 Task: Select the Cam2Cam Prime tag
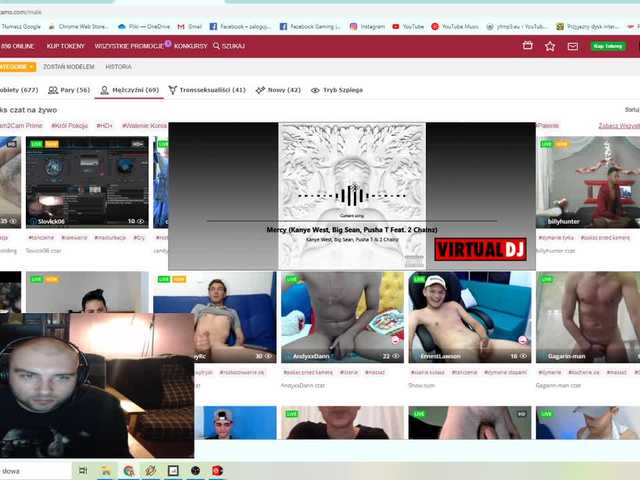click(x=21, y=125)
